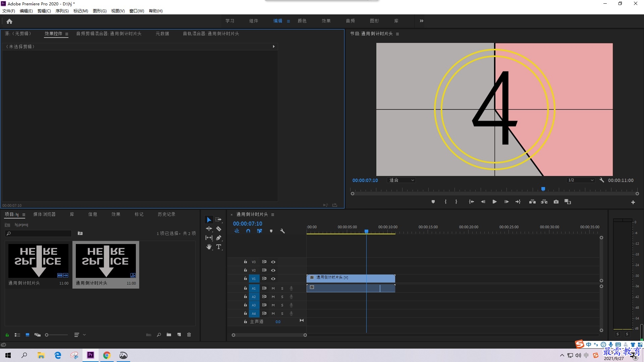The width and height of the screenshot is (644, 362).
Task: Click Mark In button
Action: click(x=445, y=202)
